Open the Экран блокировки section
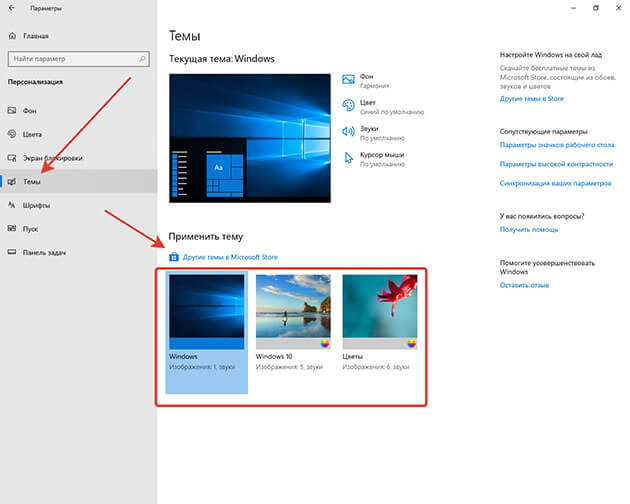 [x=78, y=158]
